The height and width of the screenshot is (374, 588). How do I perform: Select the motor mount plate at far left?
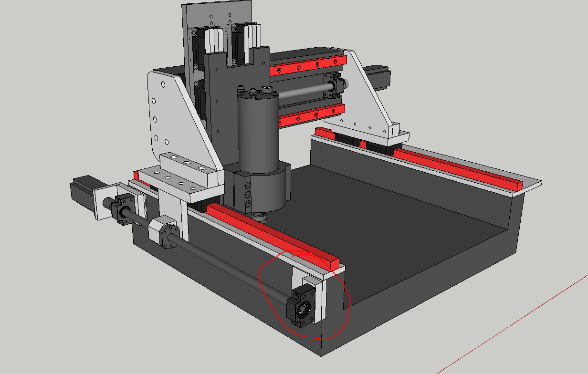pyautogui.click(x=102, y=202)
